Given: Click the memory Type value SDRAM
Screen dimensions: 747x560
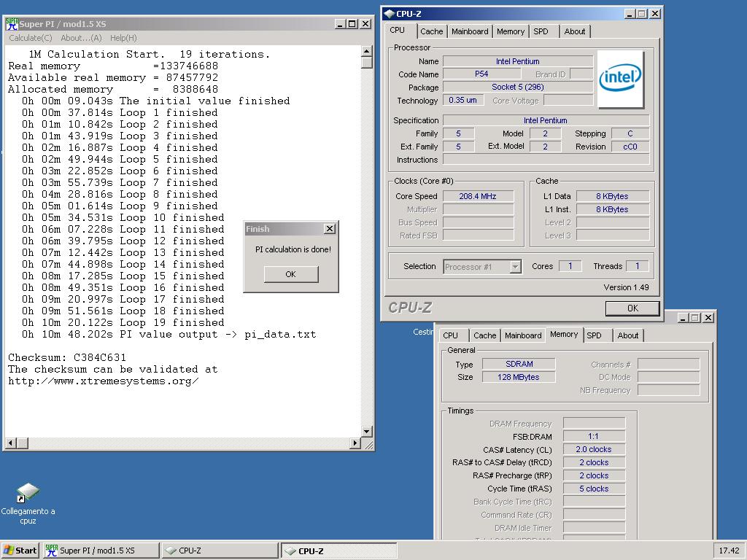Looking at the screenshot, I should coord(519,364).
